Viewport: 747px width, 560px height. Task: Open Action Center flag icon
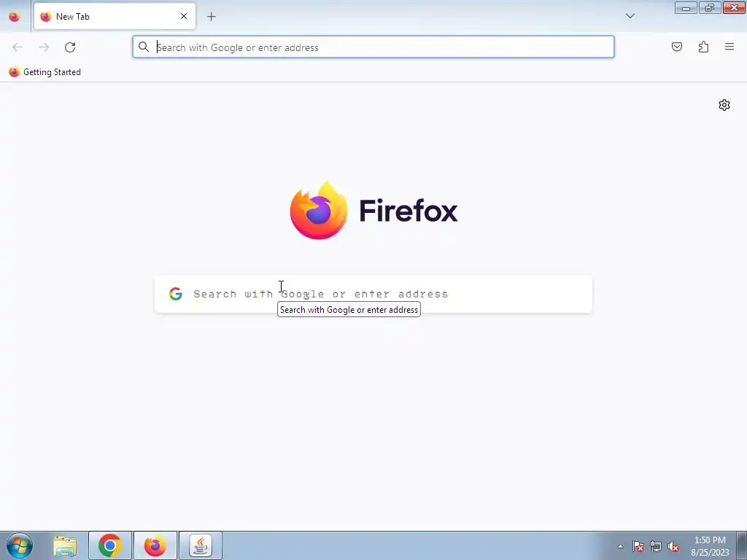(638, 546)
